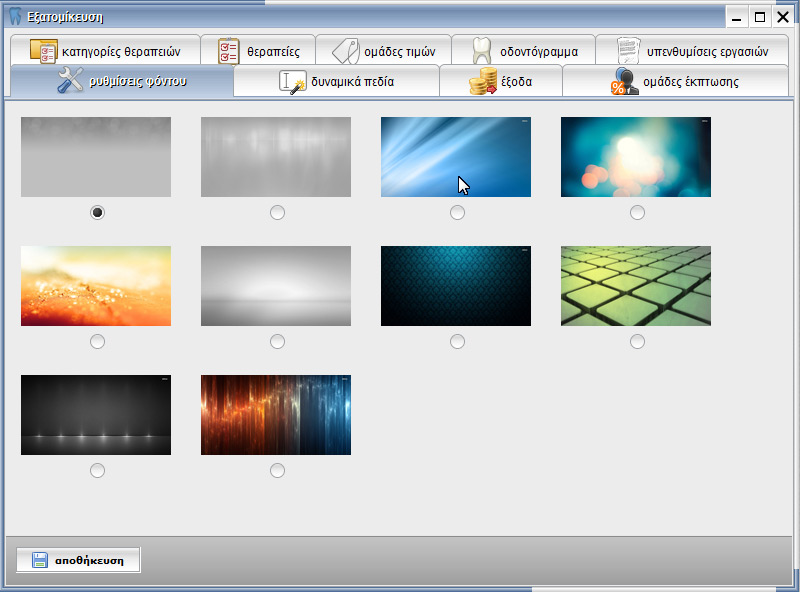800x592 pixels.
Task: Click the price tag icon on ομάδες τιμών
Action: (x=345, y=51)
